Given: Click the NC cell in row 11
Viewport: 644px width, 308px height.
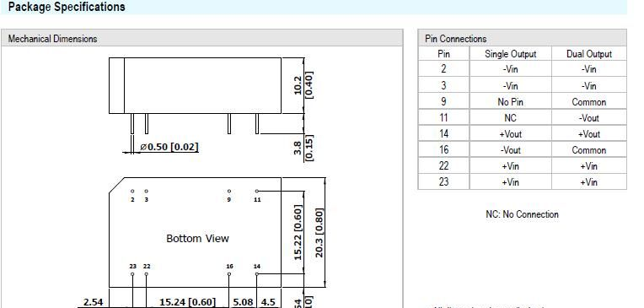Looking at the screenshot, I should coord(511,117).
